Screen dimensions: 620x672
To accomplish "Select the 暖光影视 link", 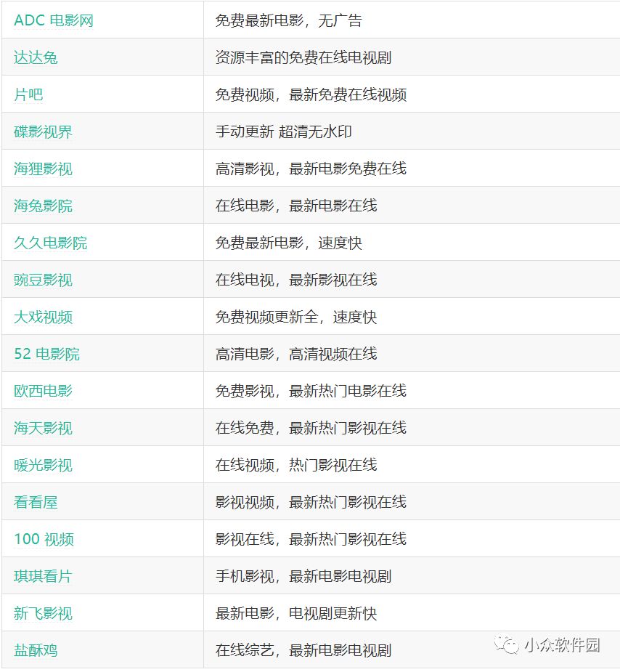I will coord(40,464).
